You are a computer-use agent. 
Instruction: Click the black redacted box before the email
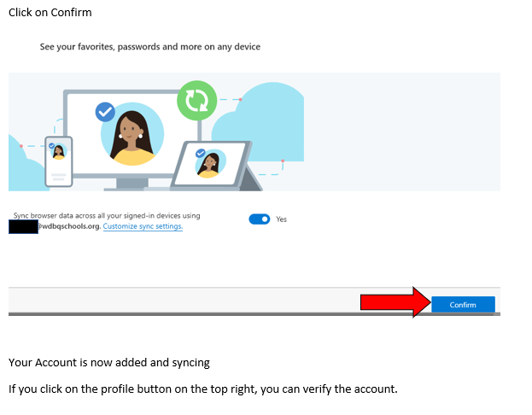23,227
